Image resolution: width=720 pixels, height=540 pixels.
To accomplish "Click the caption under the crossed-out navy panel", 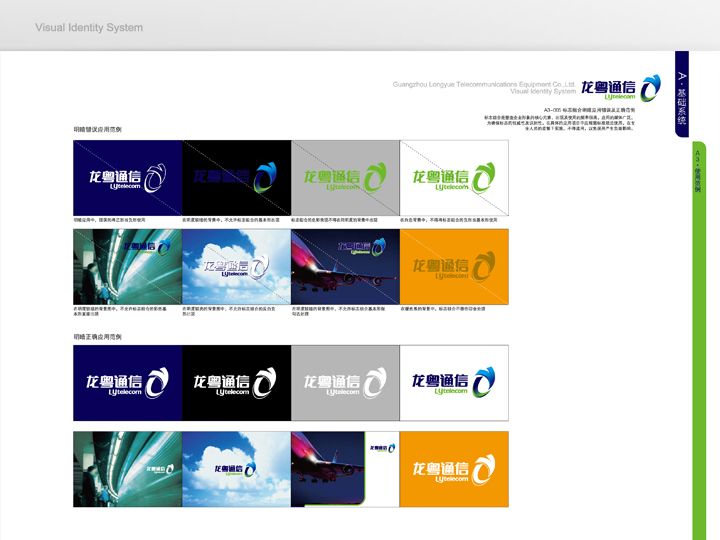I will pos(109,220).
